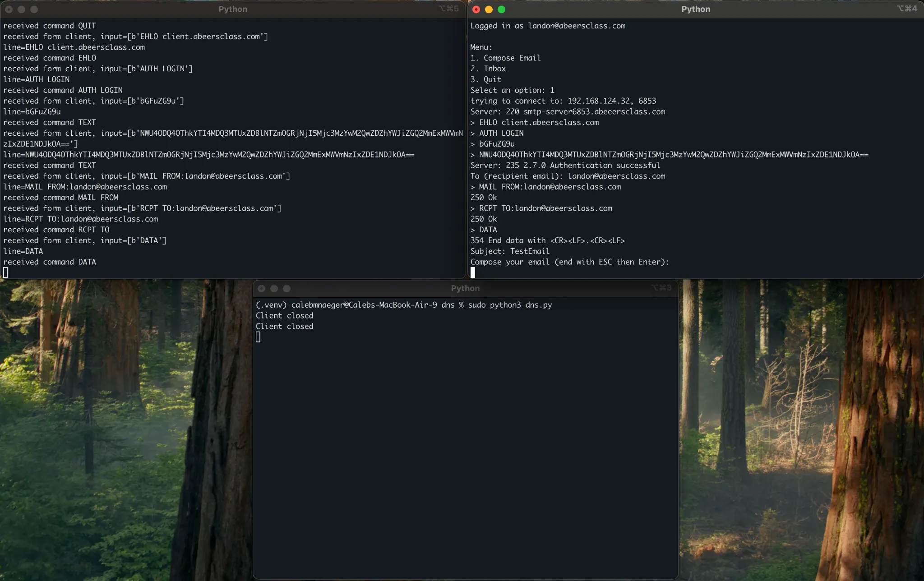Click the '2. Inbox' menu line
924x581 pixels.
[488, 69]
